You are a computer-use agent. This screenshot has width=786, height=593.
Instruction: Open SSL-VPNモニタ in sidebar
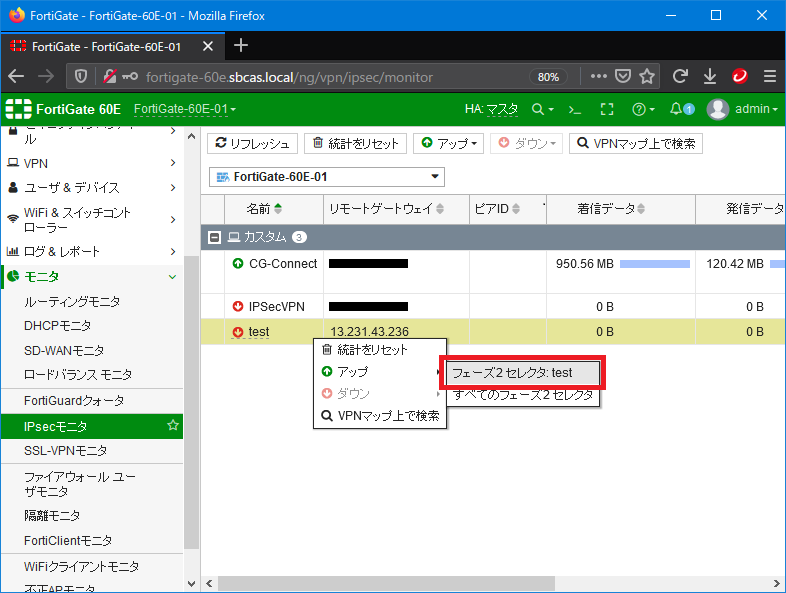click(66, 451)
